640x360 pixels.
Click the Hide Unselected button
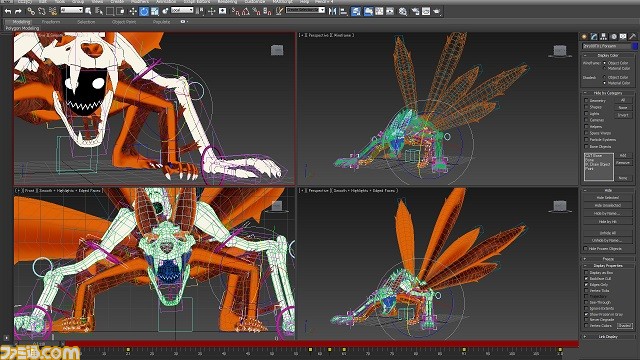pos(608,205)
